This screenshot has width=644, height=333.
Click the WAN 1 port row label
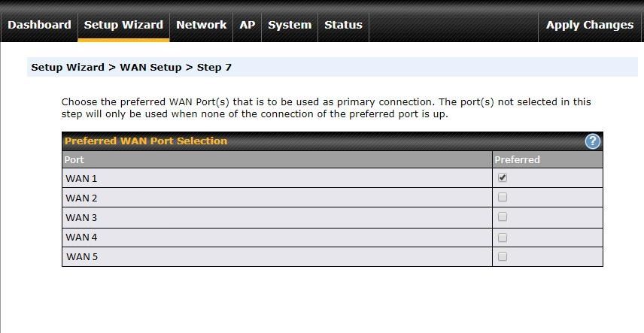click(81, 179)
